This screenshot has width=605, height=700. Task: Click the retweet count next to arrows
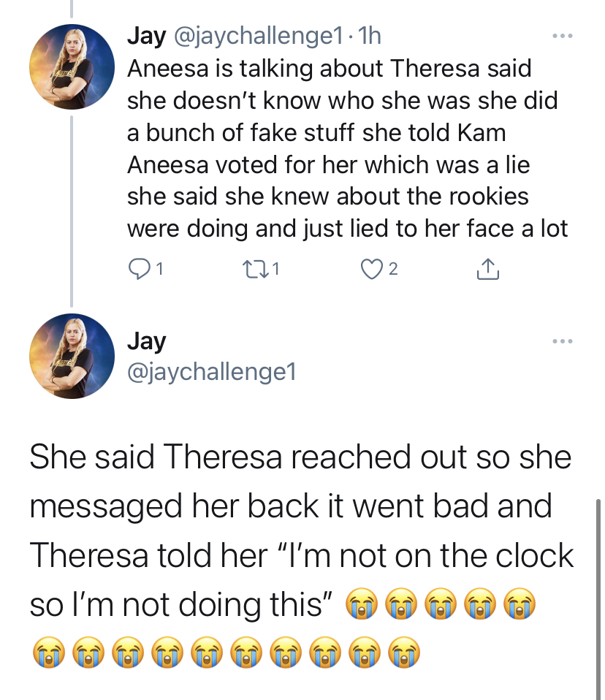coord(275,269)
